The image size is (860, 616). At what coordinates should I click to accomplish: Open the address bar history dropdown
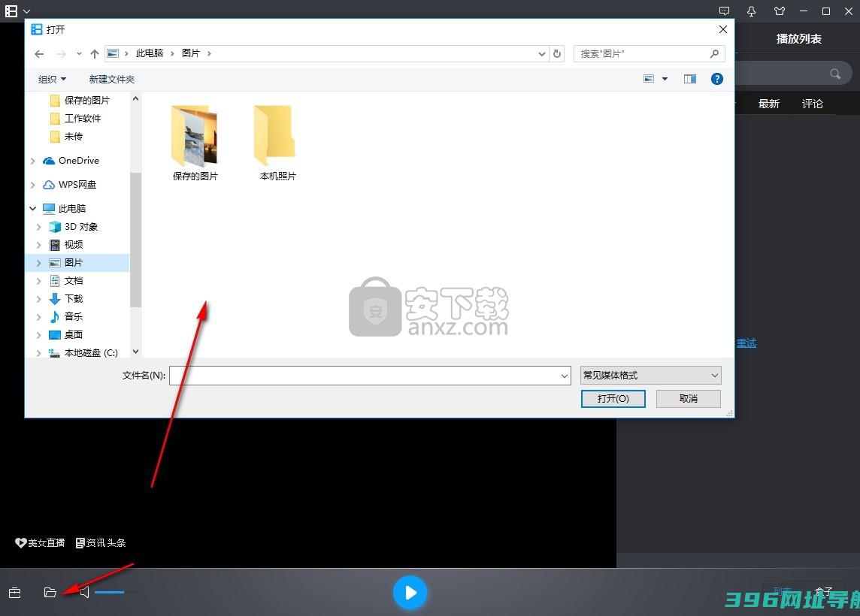[x=541, y=53]
